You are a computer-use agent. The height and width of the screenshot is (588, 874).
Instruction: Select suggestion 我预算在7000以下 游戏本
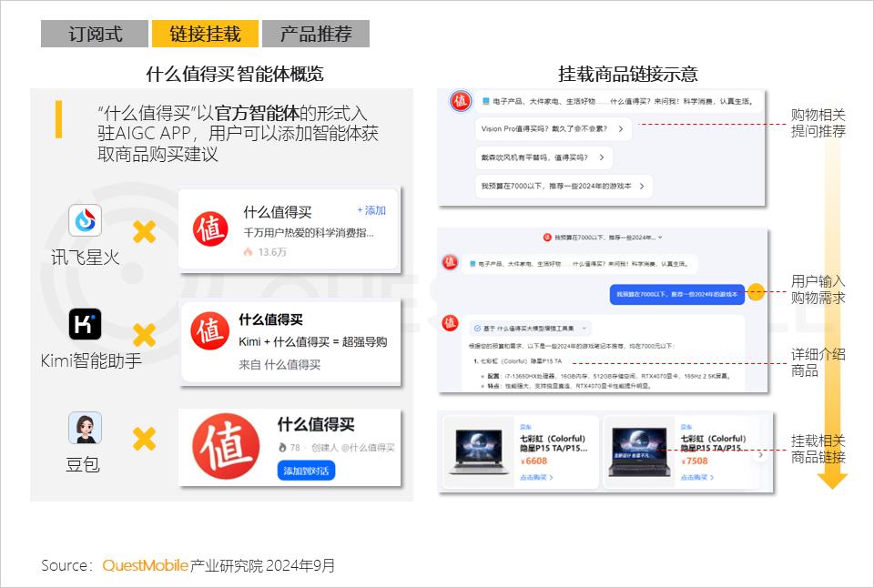(x=564, y=187)
